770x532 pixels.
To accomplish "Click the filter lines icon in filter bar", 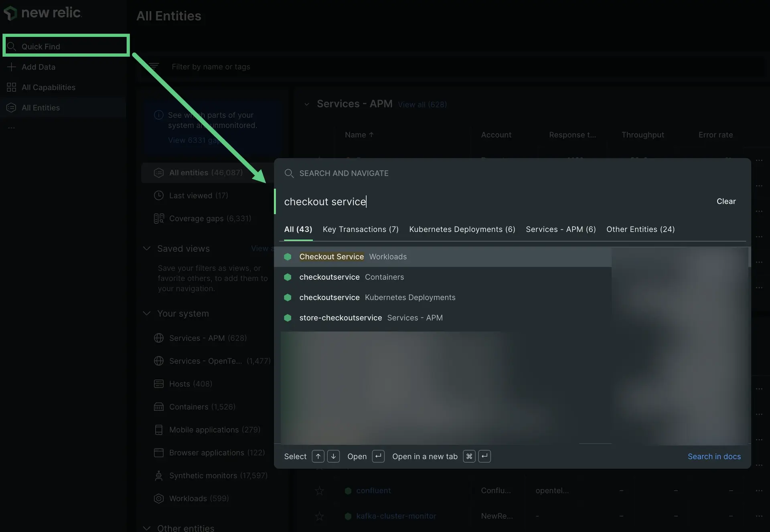I will coord(154,67).
